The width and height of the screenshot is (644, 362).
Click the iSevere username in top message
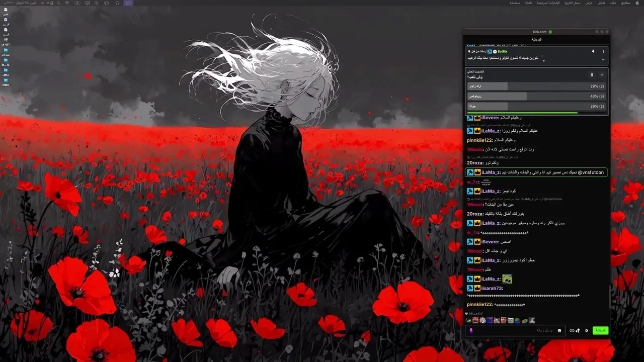491,118
